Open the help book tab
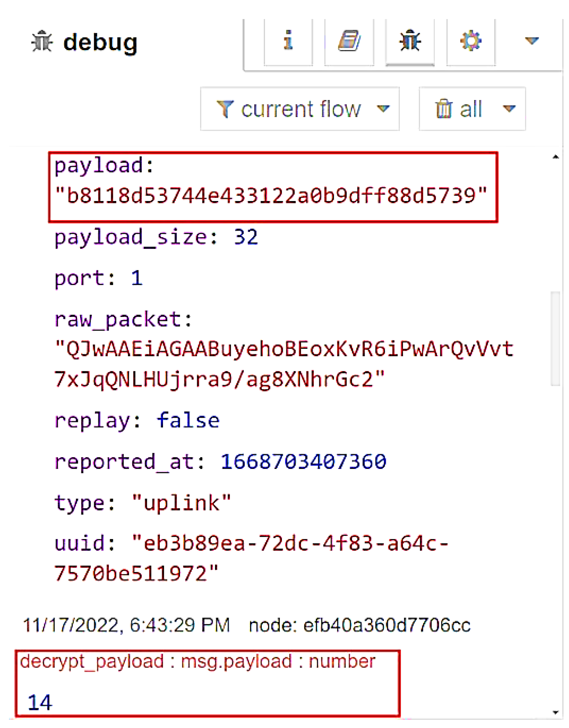The height and width of the screenshot is (728, 569). (349, 41)
